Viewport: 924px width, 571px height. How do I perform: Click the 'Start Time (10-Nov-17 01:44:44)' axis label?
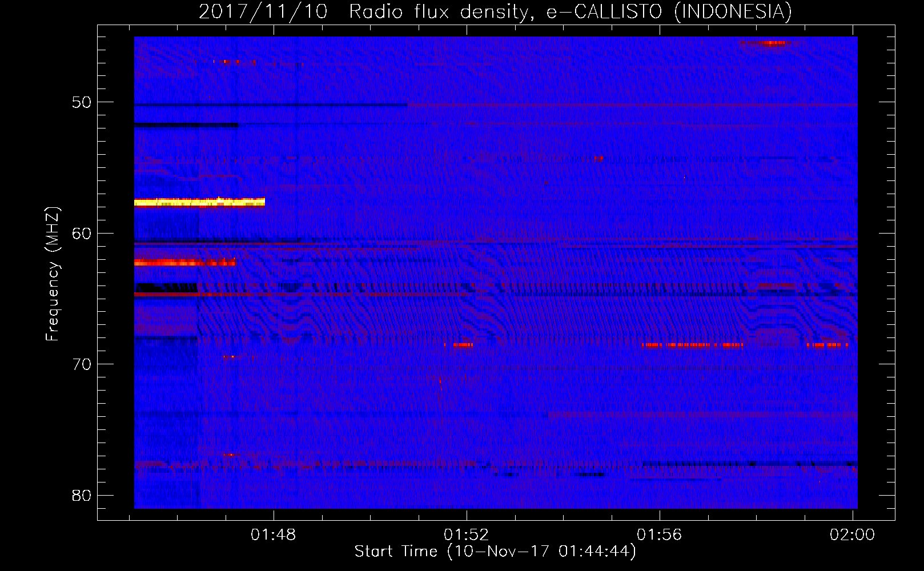pos(495,552)
